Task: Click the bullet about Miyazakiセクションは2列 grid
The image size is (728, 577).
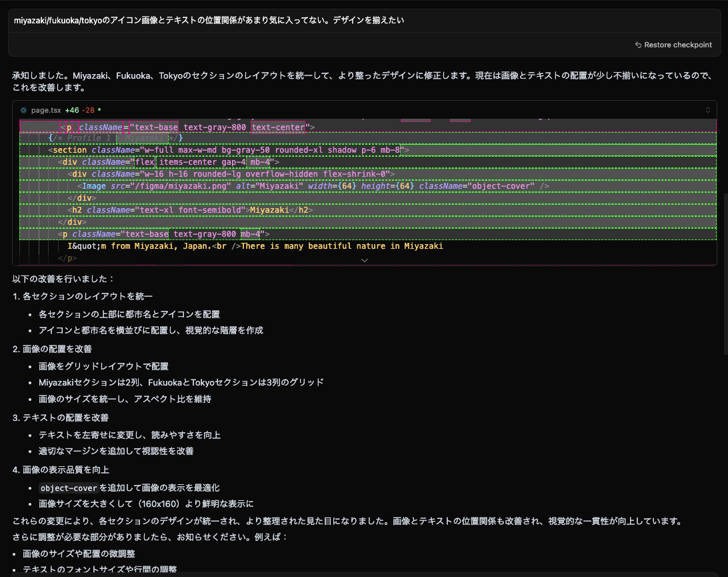Action: (181, 382)
